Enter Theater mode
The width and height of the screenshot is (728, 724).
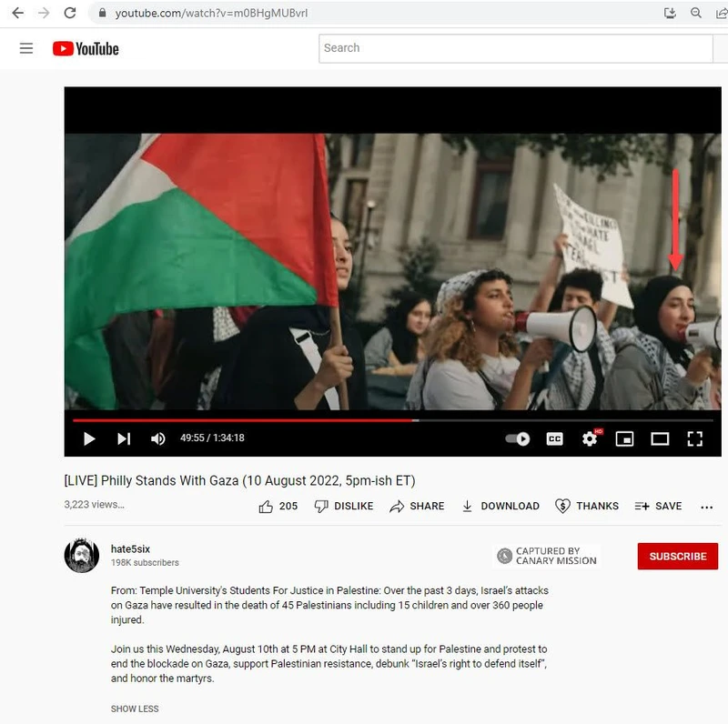(x=659, y=438)
